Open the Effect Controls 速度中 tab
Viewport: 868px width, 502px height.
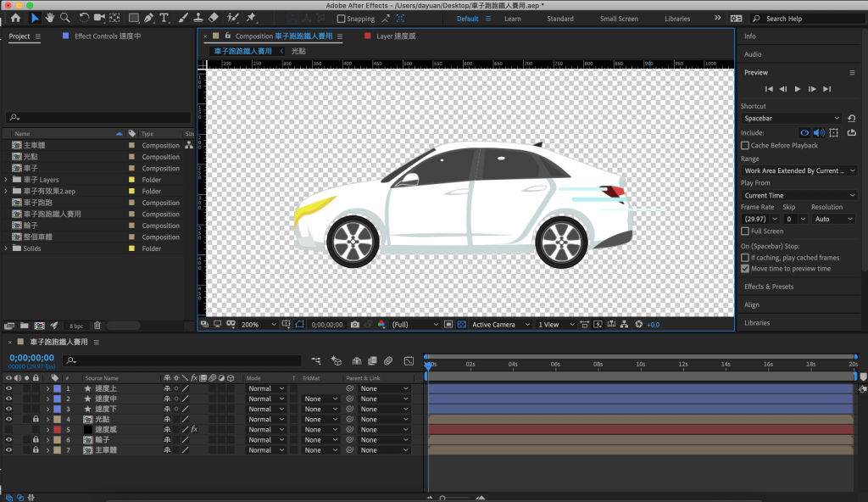click(107, 36)
